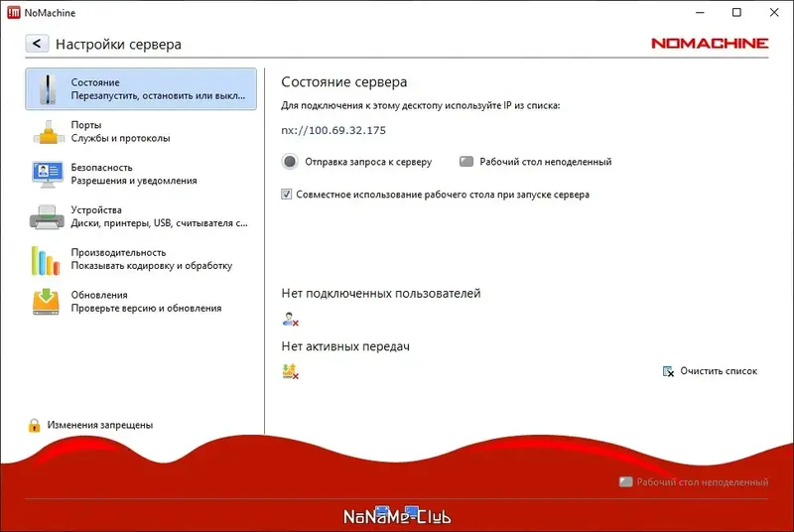Click the monitor ID card security icon

47,175
